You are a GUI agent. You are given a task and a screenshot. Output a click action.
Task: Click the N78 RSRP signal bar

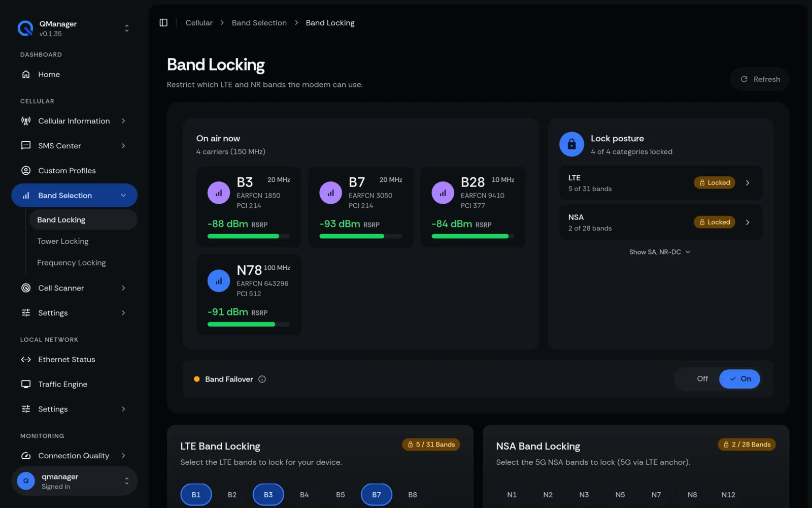249,324
